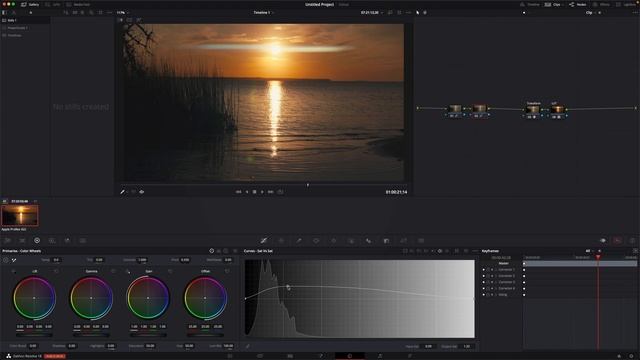The height and width of the screenshot is (360, 640).
Task: Toggle the Gallery panel
Action: (30, 4)
